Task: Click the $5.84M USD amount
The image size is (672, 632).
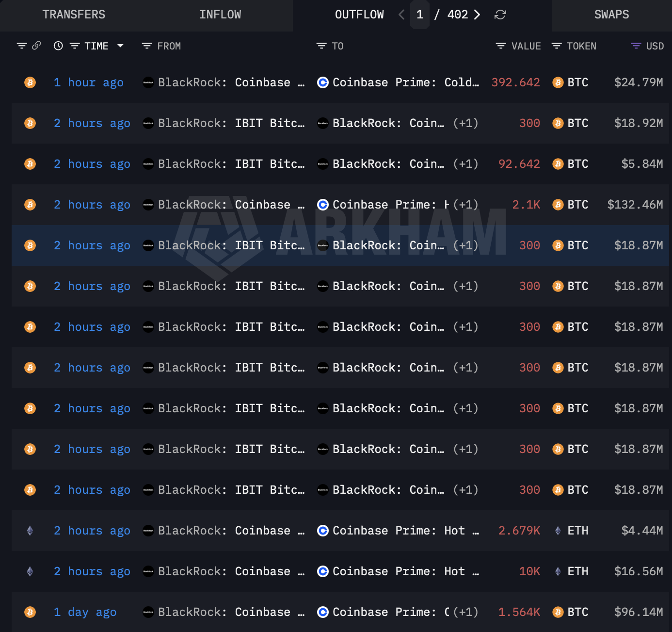Action: [x=642, y=164]
